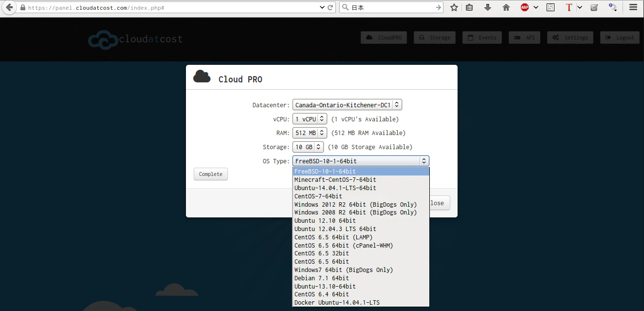Reload the page with refresh icon

331,8
